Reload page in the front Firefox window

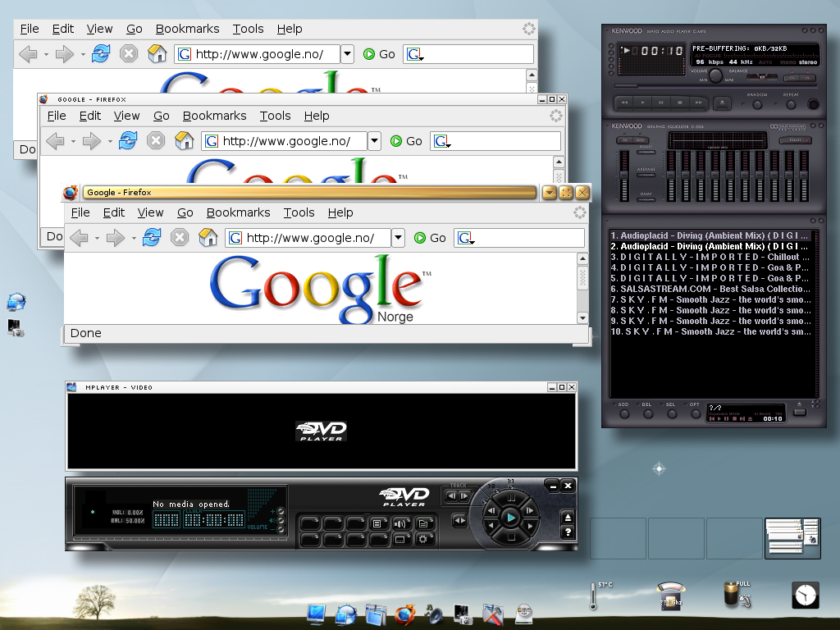click(x=152, y=237)
